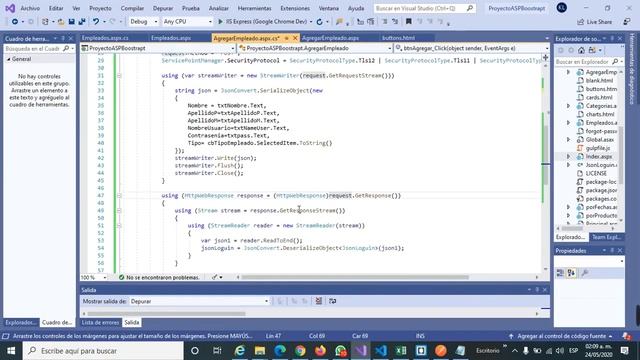Toggle auto-hide pin on Properties panel

[612, 250]
